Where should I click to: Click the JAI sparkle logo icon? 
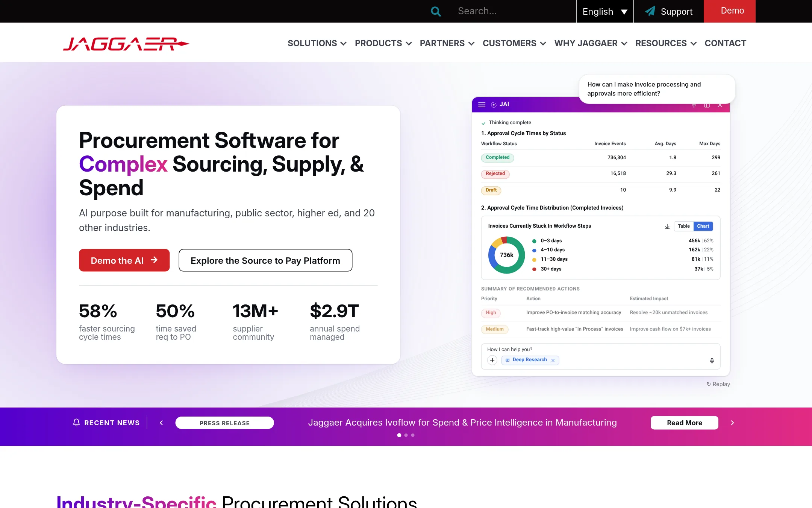(x=494, y=105)
